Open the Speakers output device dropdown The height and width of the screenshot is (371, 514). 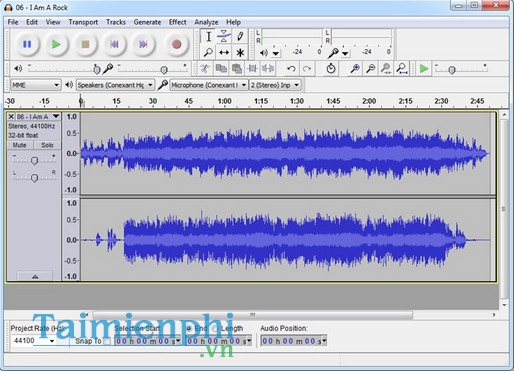click(x=115, y=85)
